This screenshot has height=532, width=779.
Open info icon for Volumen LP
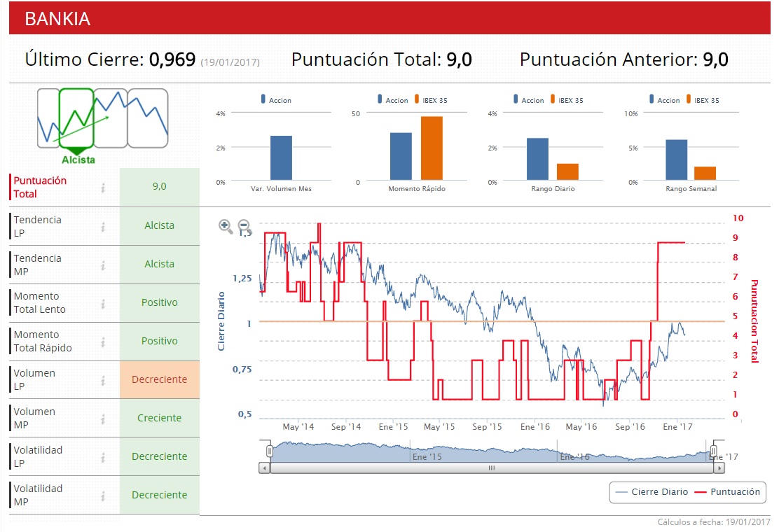pos(104,381)
